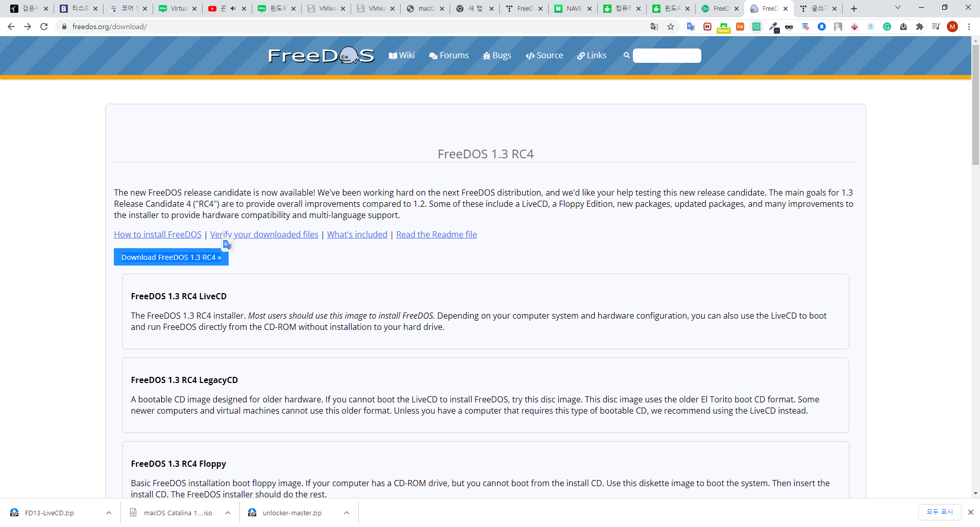
Task: Click the 'FreeDOS 1.3 RC4 Floppy' heading
Action: tap(179, 464)
